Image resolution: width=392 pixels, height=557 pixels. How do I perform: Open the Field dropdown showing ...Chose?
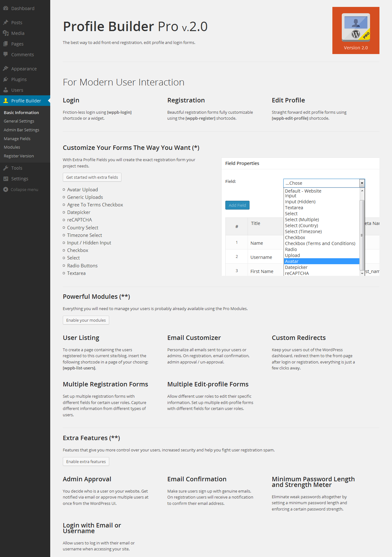pos(324,183)
